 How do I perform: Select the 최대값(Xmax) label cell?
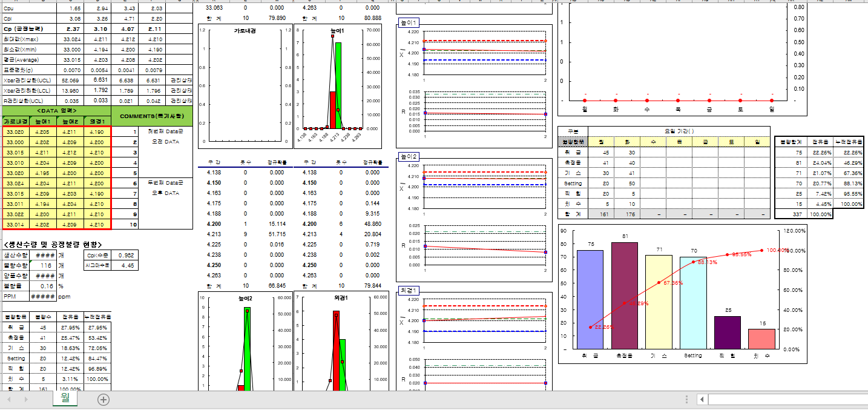[29, 39]
